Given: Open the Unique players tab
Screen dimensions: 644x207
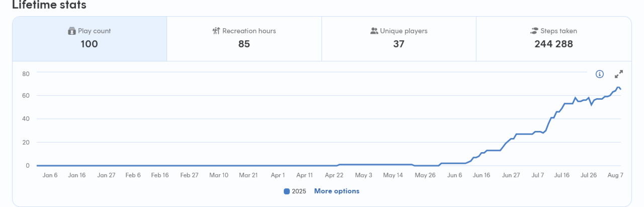Looking at the screenshot, I should point(398,39).
